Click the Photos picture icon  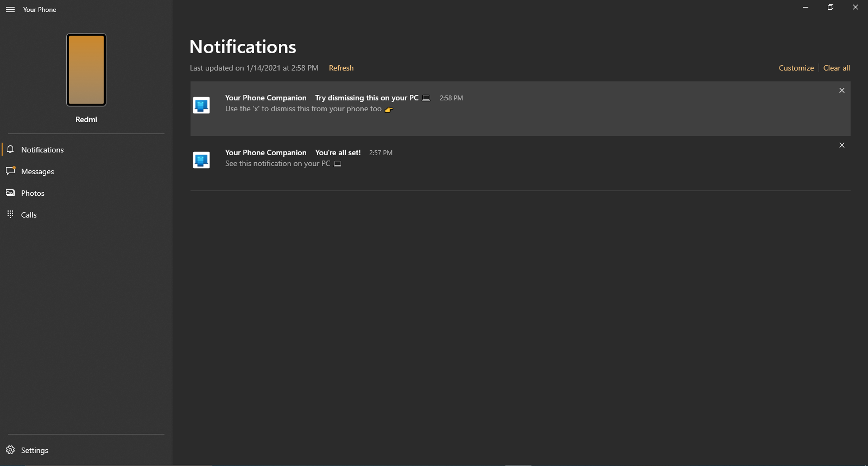tap(10, 193)
